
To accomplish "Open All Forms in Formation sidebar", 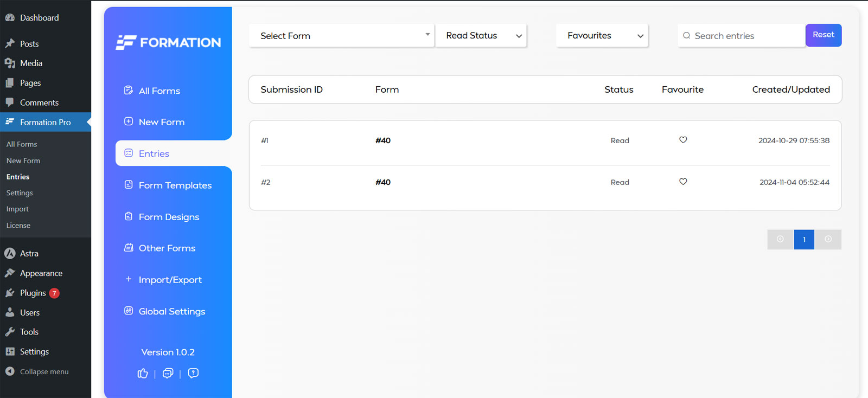I will pos(159,91).
